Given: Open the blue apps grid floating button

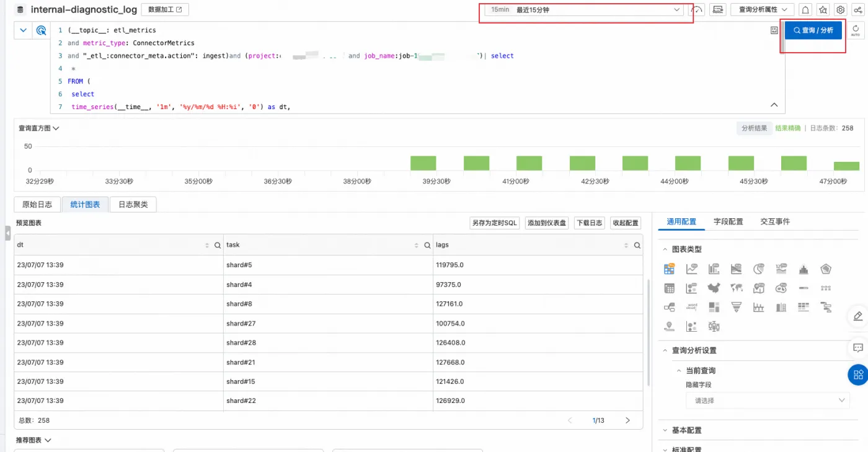Looking at the screenshot, I should [859, 374].
